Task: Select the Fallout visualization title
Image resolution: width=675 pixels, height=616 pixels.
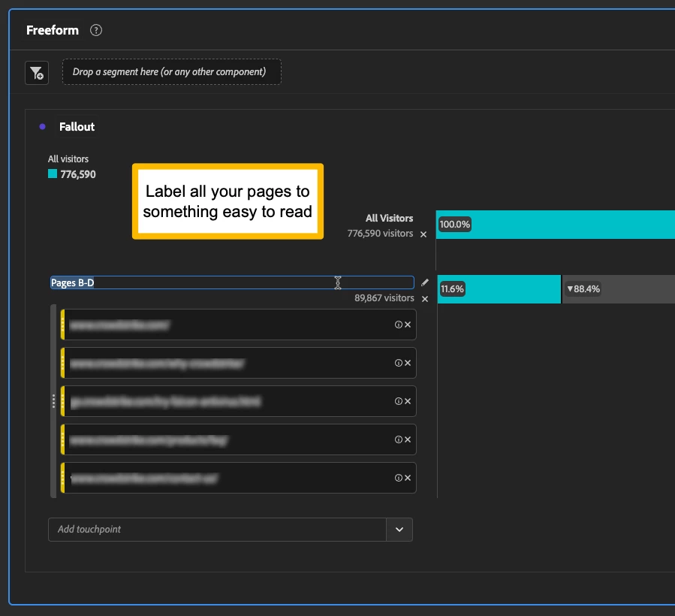Action: click(x=77, y=127)
